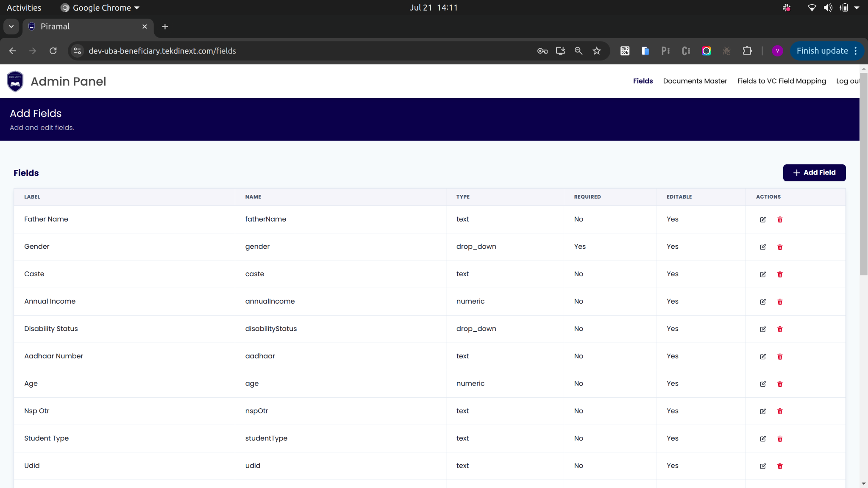Go to Documents Master page
868x488 pixels.
click(695, 81)
